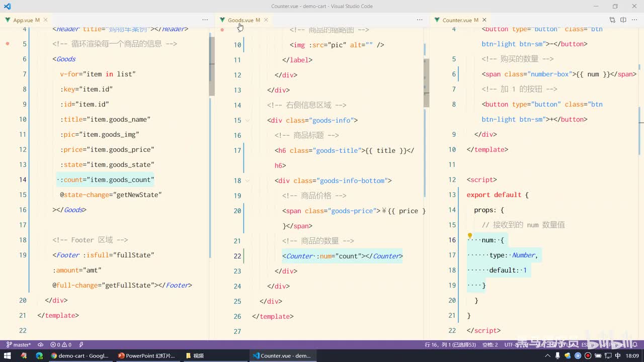Collapse the goods-info div at line 15

[248, 120]
